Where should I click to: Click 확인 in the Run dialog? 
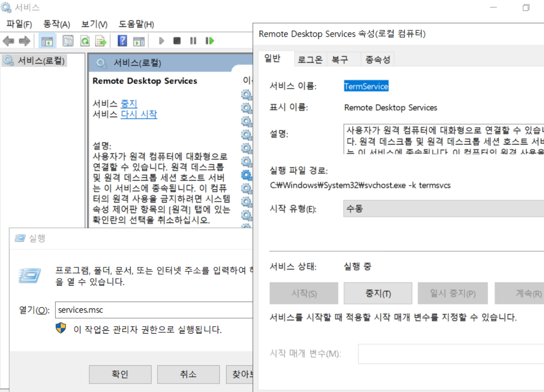coord(120,374)
